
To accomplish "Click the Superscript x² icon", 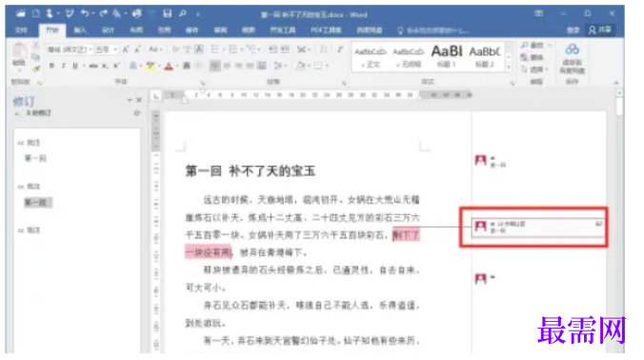I will [x=116, y=66].
